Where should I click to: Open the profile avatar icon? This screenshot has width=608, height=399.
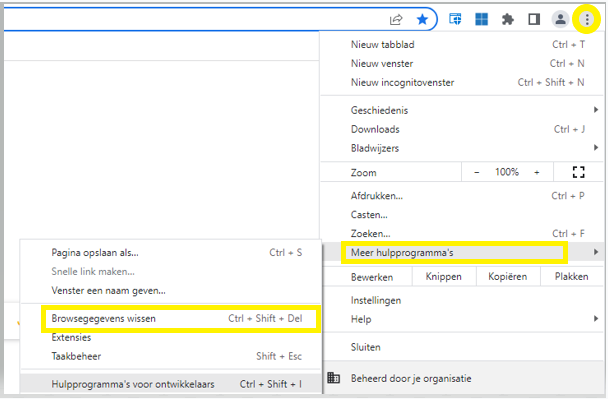click(x=560, y=19)
